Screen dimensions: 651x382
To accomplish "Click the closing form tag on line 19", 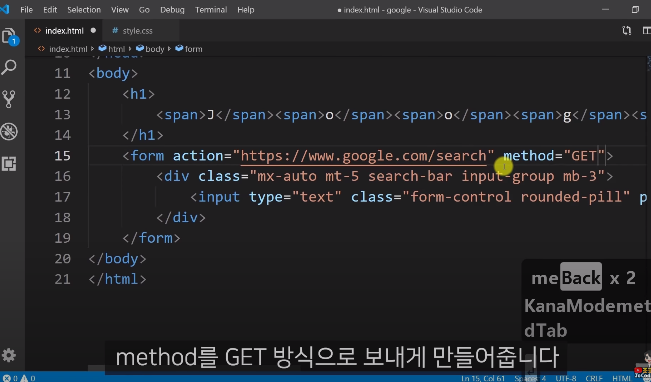I will (x=151, y=238).
